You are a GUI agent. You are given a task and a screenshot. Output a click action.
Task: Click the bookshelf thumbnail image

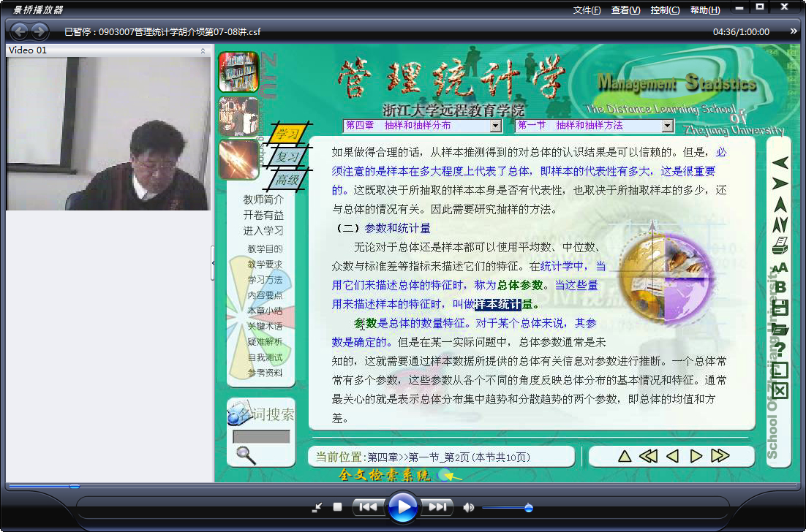tap(238, 72)
